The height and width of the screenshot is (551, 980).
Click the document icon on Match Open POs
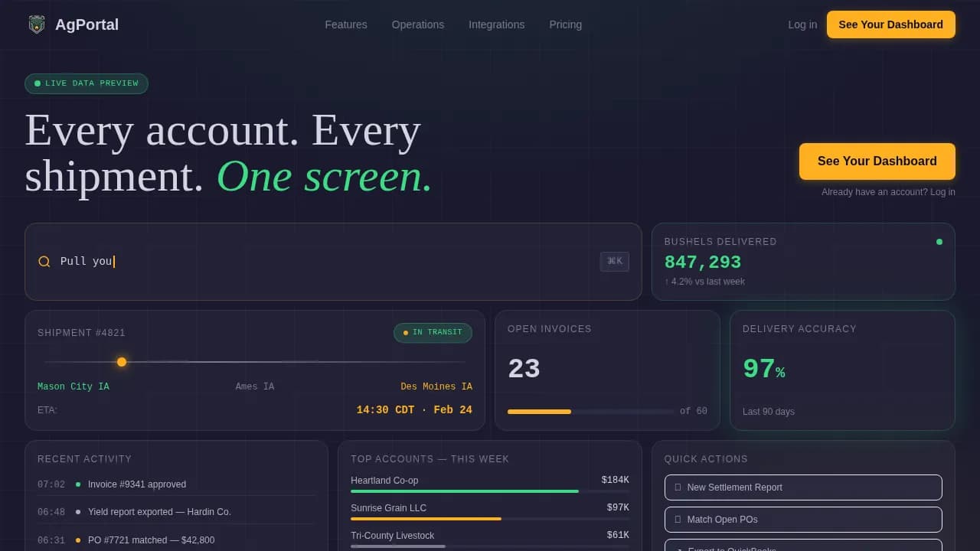[678, 520]
